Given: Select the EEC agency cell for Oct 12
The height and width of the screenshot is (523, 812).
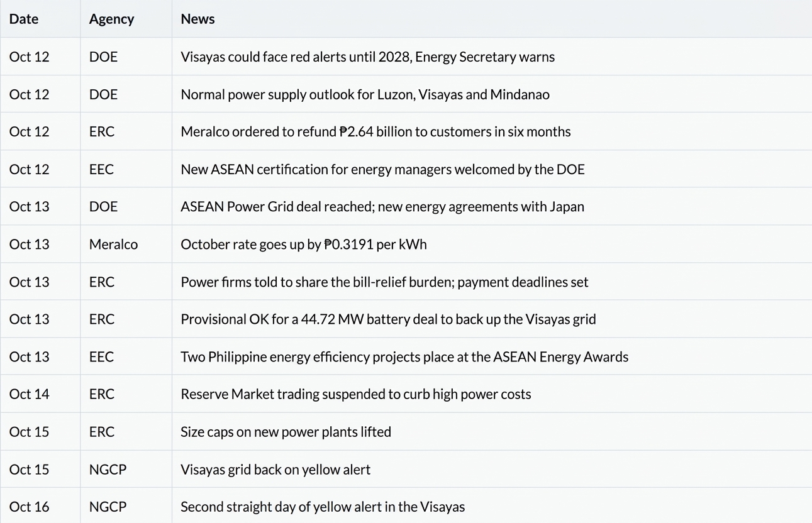Looking at the screenshot, I should click(101, 169).
